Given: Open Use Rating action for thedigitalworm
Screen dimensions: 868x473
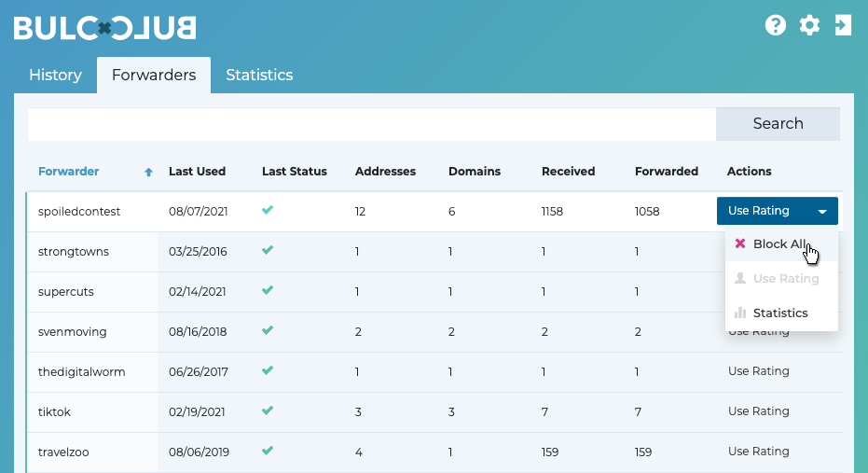Looking at the screenshot, I should coord(758,371).
